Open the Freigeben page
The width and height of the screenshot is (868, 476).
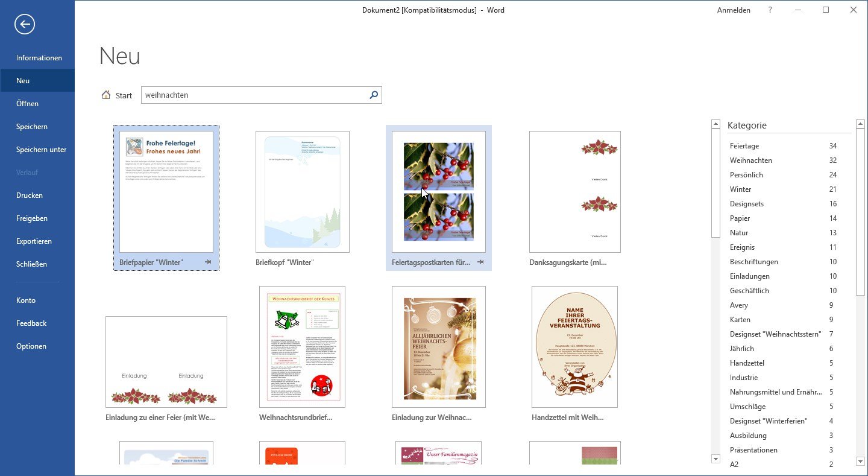pos(37,218)
